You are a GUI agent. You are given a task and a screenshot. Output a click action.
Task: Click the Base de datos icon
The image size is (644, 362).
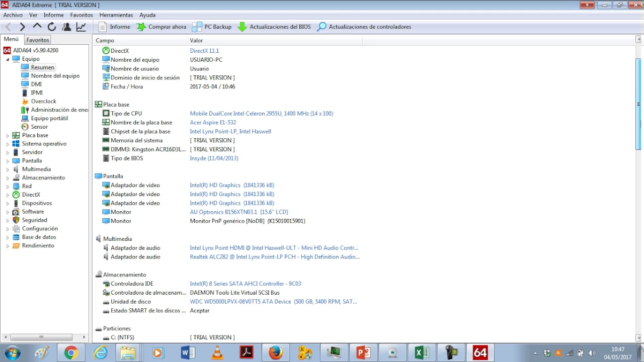coord(16,237)
